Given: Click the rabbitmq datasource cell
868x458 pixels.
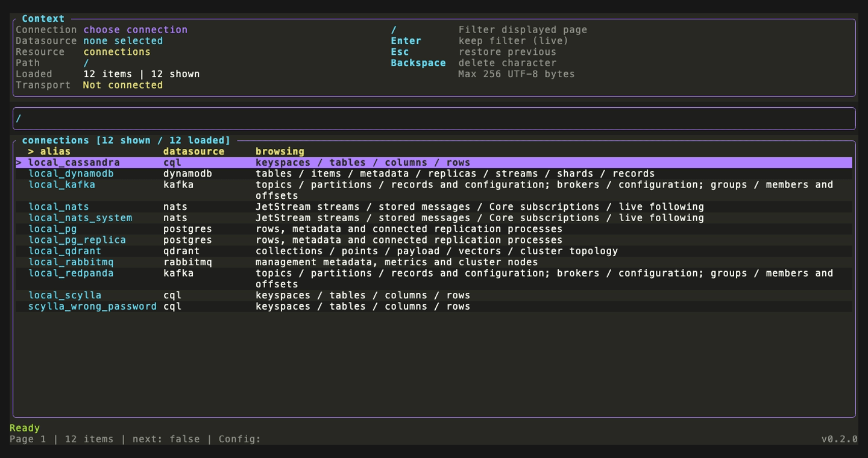Looking at the screenshot, I should click(x=187, y=262).
